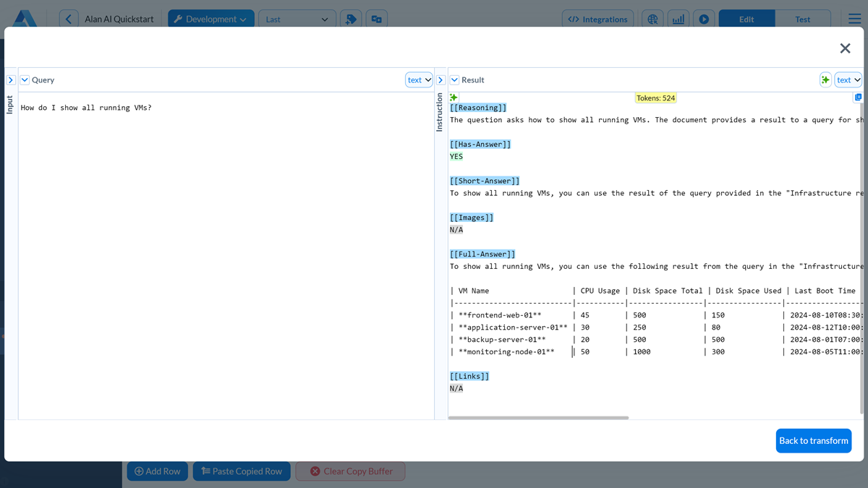Switch to the Test tab

click(802, 20)
